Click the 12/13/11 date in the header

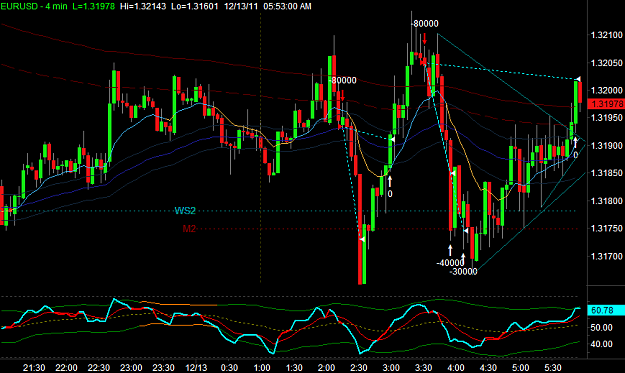(x=241, y=6)
